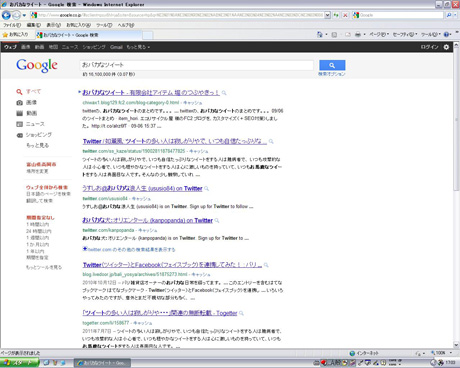460x368 pixels.
Task: Open a new blank tab
Action: (148, 35)
